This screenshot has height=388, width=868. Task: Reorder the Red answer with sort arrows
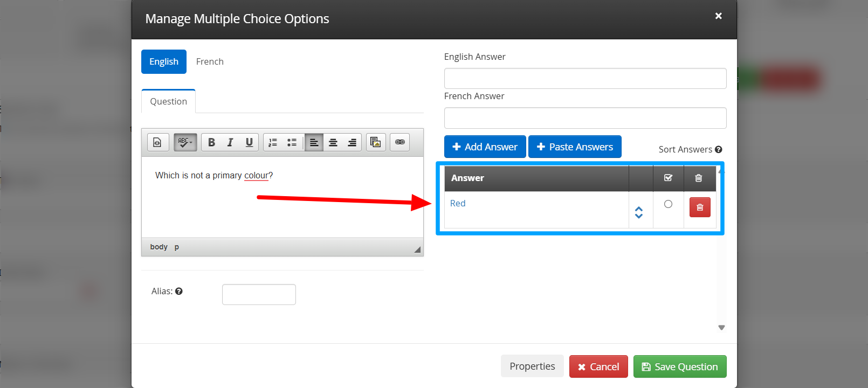(x=639, y=212)
